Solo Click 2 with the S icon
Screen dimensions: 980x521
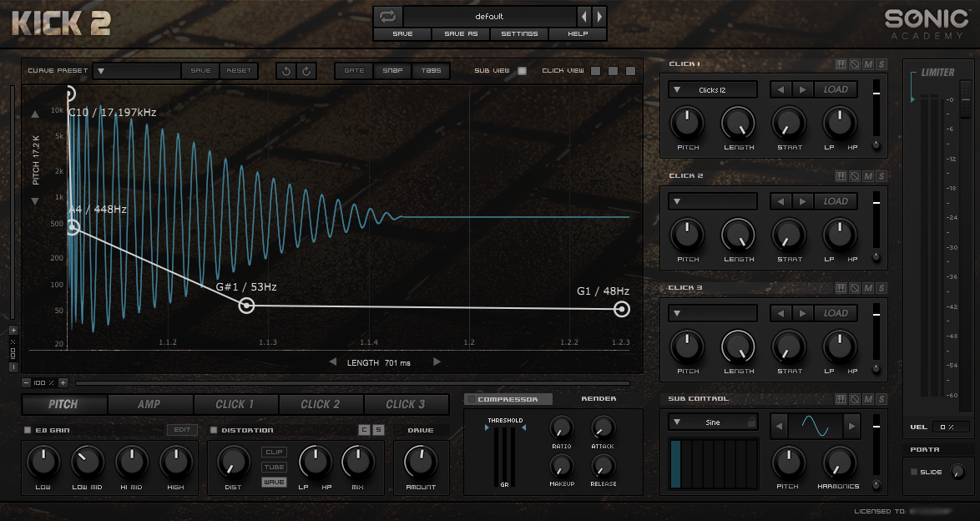point(881,176)
